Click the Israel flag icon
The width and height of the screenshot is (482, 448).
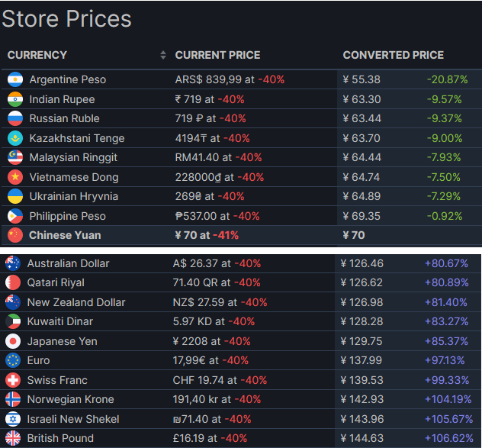coord(13,419)
